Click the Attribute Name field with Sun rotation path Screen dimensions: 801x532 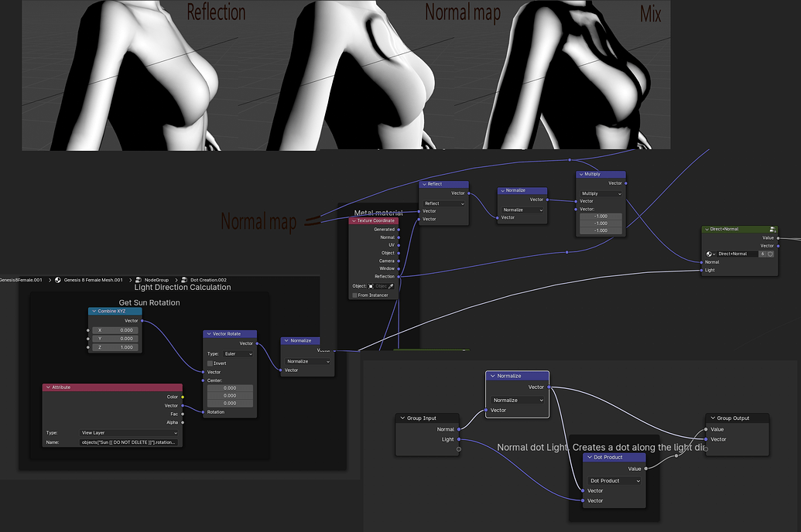point(129,442)
